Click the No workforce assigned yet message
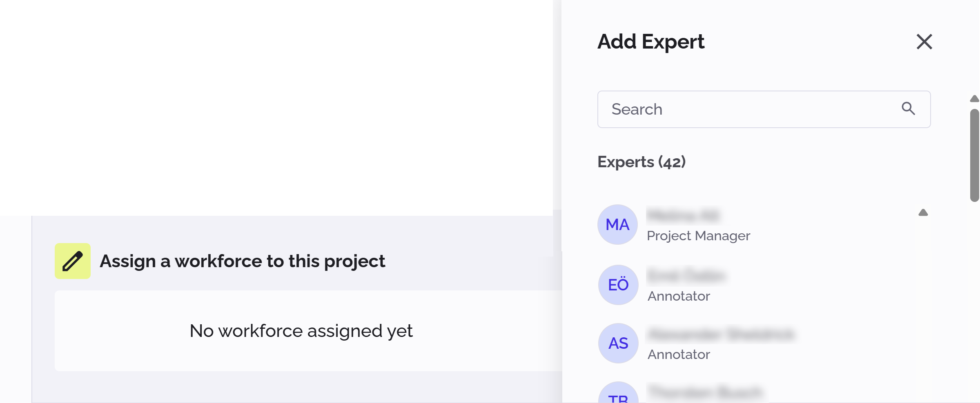Screen dimensions: 980x403 tap(301, 331)
